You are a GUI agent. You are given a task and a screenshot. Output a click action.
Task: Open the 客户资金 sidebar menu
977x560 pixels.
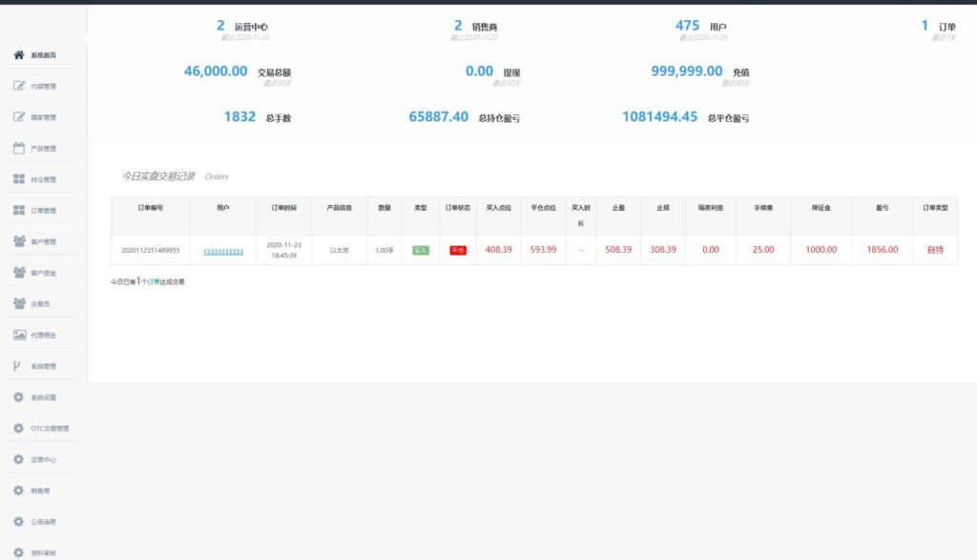click(42, 273)
